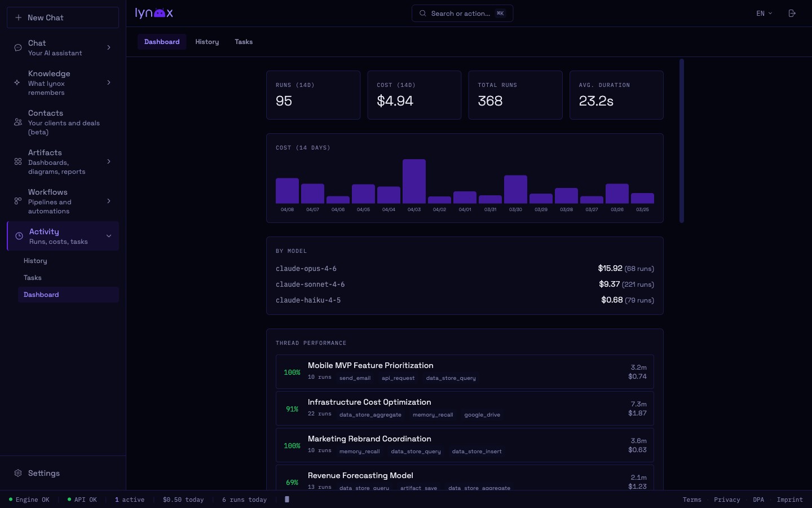Open the Privacy footer link
812x508 pixels.
[x=727, y=500]
